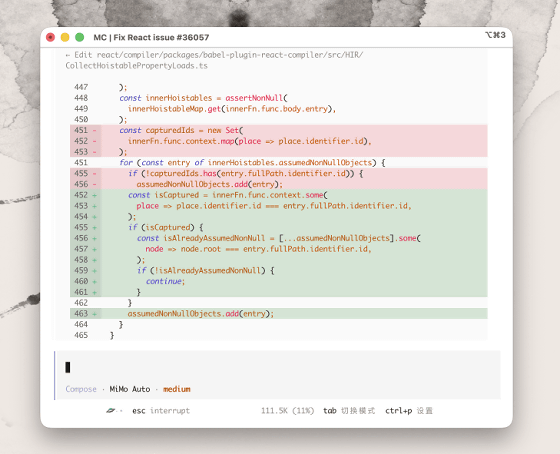Click added line 456 isAlreadyAssumedNonNull declaration
560x454 pixels.
pos(279,238)
